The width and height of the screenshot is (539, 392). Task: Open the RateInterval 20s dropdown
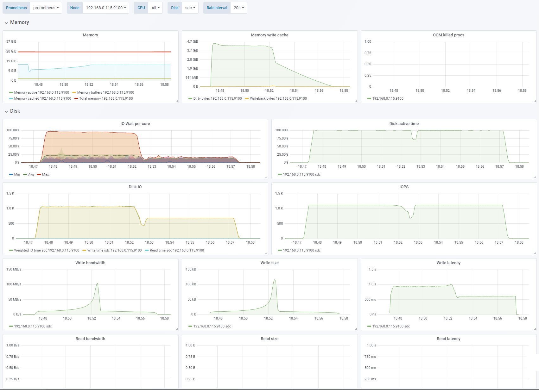(239, 8)
